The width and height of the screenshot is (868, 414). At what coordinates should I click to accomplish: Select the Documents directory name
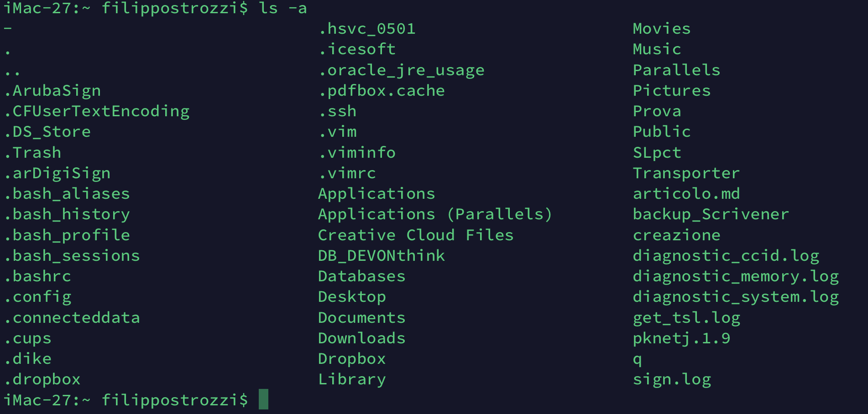(x=361, y=317)
